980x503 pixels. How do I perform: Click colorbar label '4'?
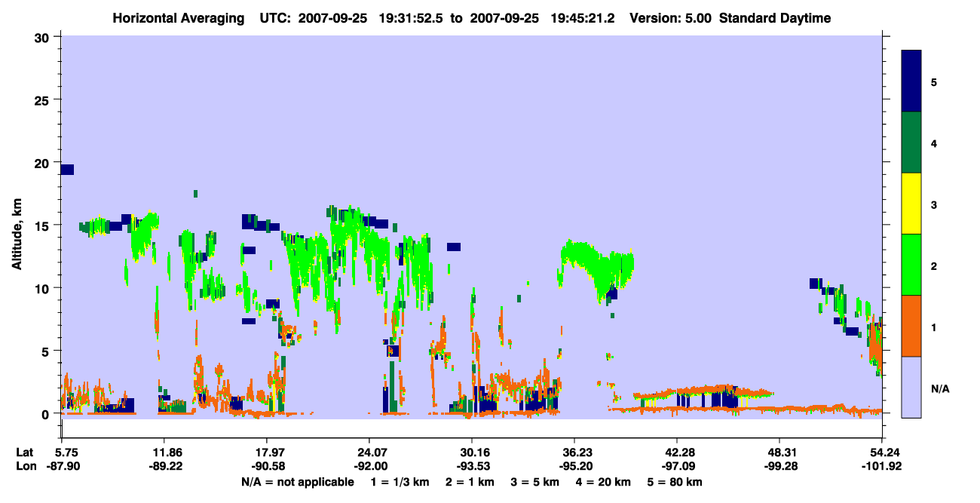click(x=933, y=143)
